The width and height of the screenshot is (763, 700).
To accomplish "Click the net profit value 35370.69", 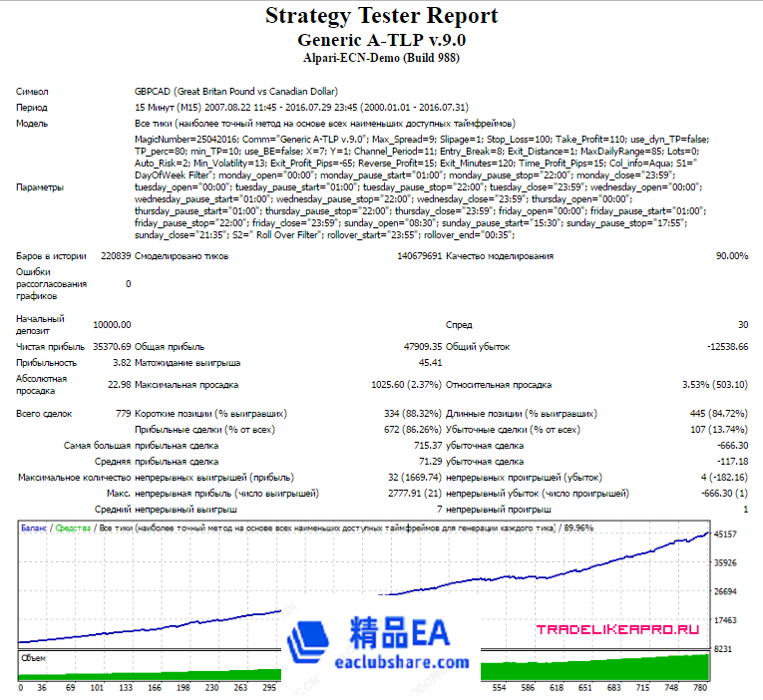I will [x=112, y=347].
